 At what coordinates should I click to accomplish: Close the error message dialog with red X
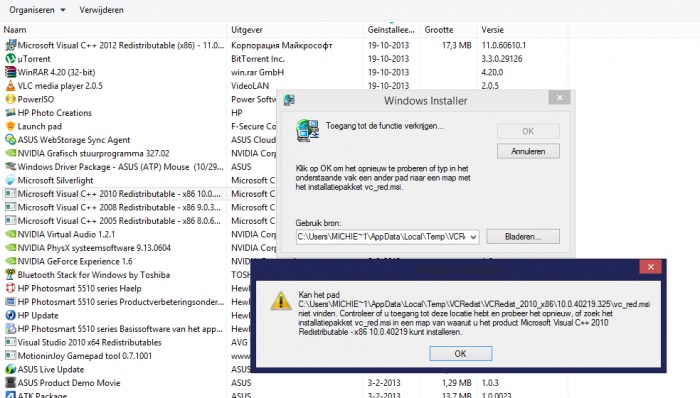(650, 267)
